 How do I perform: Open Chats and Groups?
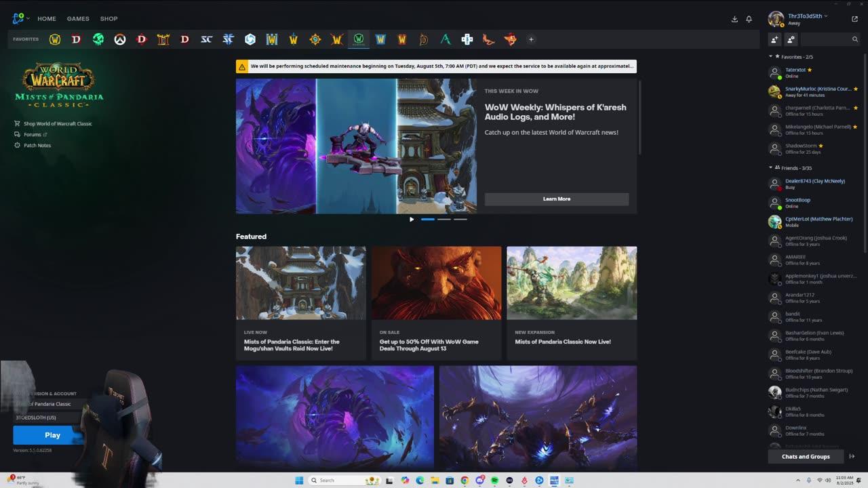coord(806,456)
